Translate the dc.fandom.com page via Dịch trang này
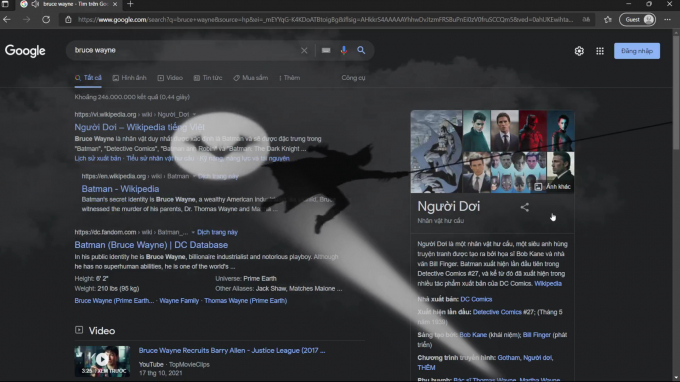 pos(217,232)
